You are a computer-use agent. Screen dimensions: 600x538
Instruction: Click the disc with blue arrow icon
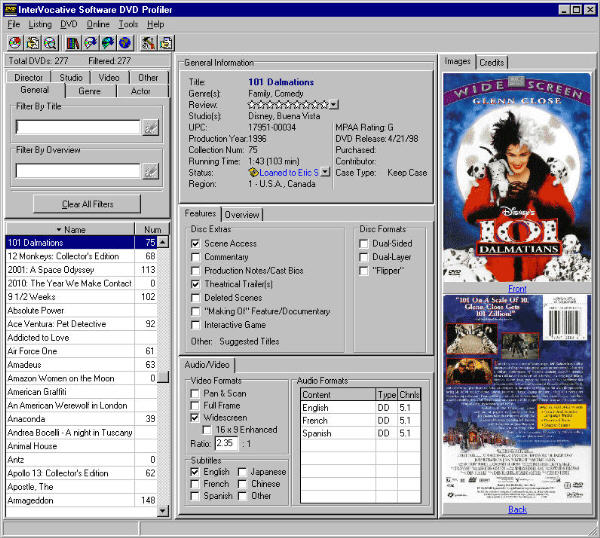pyautogui.click(x=90, y=42)
